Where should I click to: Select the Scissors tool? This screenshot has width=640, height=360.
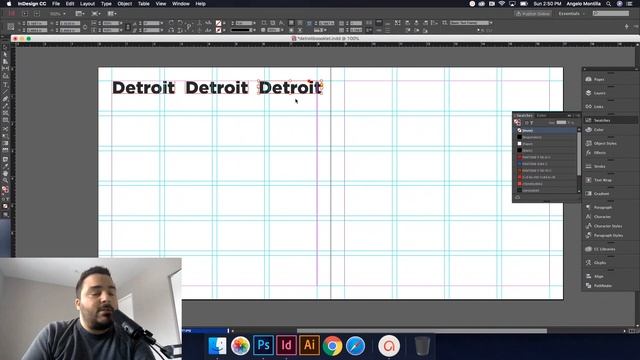5,129
